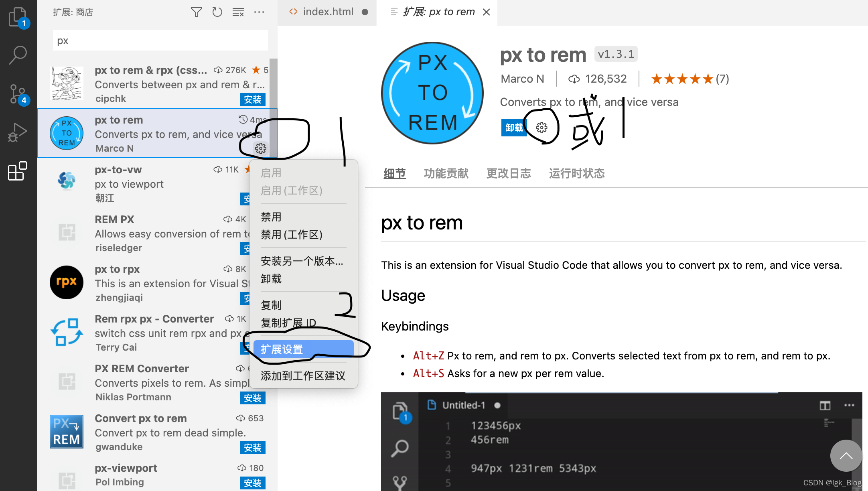Select Convert px to rem extension item
The height and width of the screenshot is (491, 868).
(x=154, y=432)
